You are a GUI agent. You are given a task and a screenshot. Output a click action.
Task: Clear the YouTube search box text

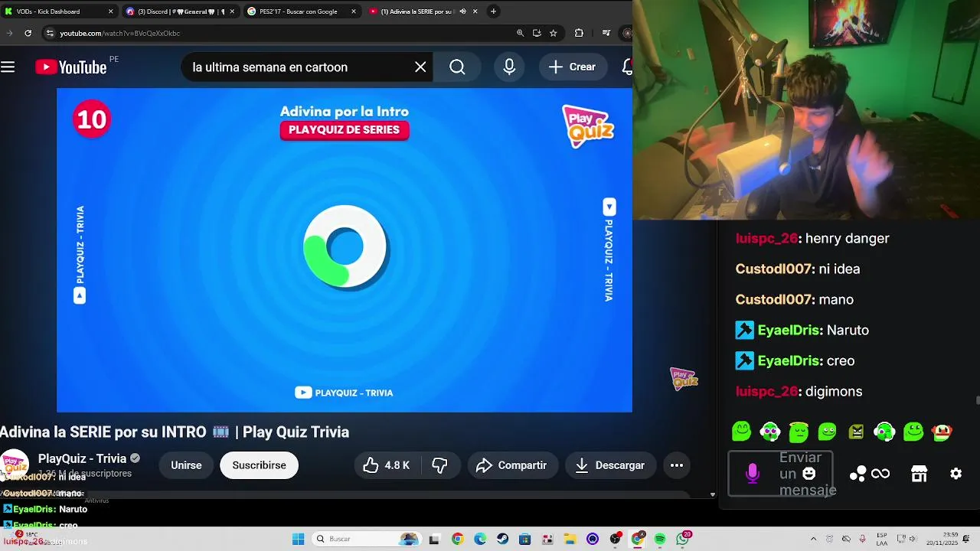420,67
